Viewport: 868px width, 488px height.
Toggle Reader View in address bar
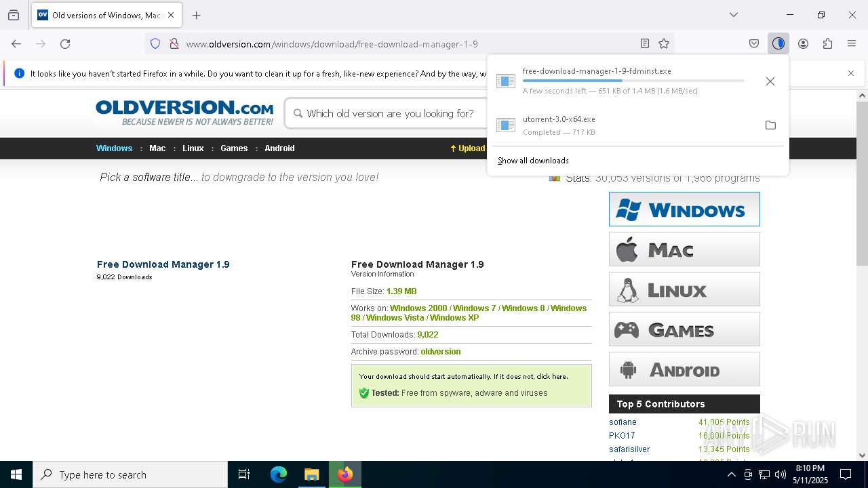point(645,43)
